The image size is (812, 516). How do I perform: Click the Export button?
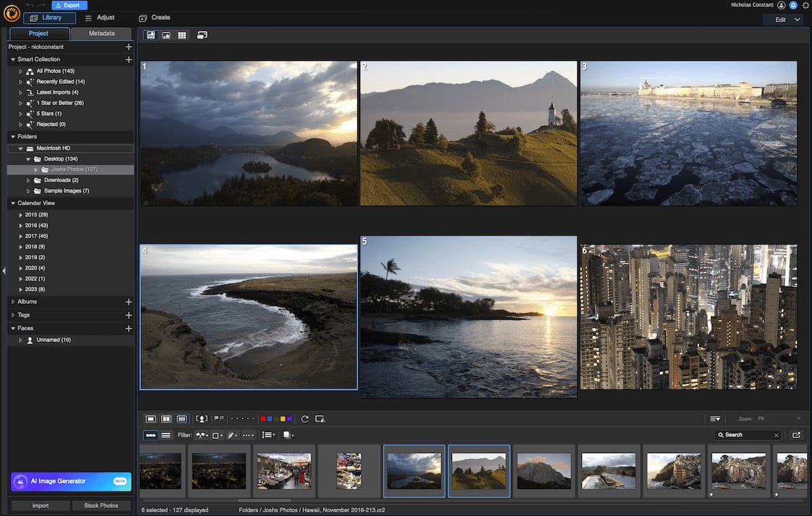[68, 5]
